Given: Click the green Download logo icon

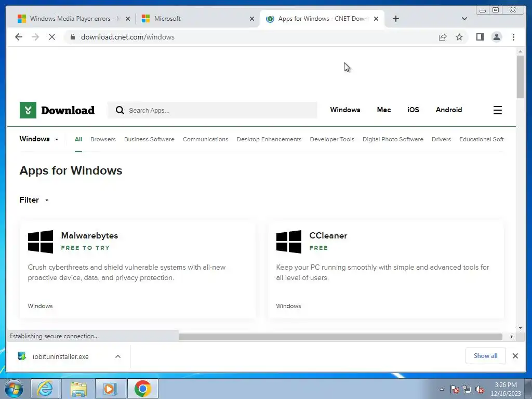Looking at the screenshot, I should (28, 110).
